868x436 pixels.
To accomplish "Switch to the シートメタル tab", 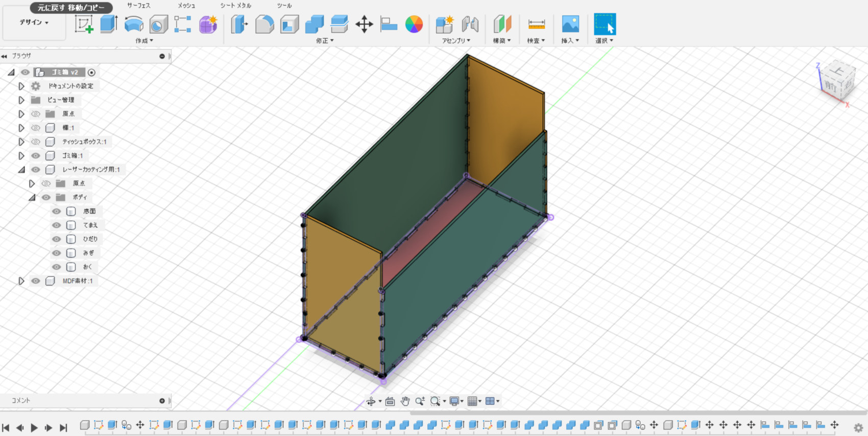I will [236, 6].
